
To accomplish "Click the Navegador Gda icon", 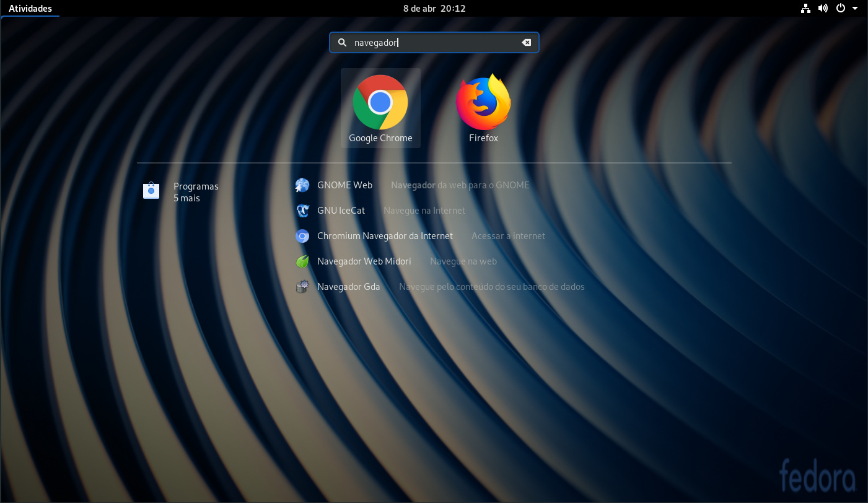I will tap(302, 287).
